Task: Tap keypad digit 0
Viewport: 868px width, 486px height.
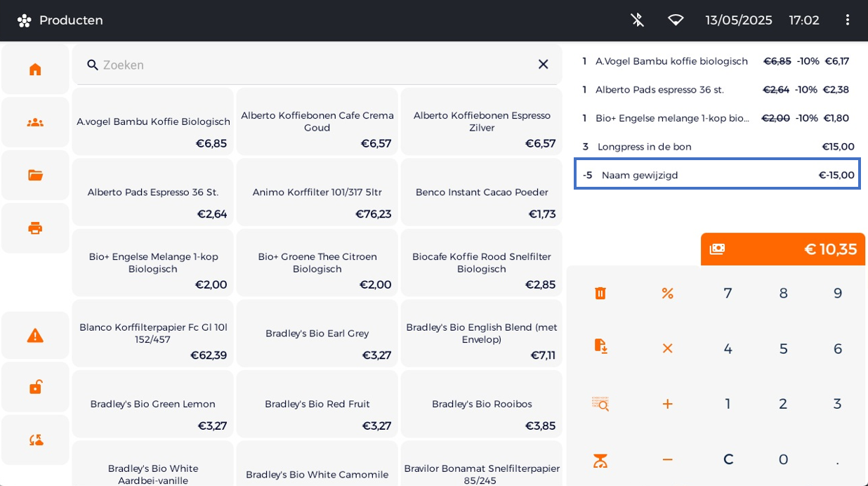Action: tap(783, 459)
